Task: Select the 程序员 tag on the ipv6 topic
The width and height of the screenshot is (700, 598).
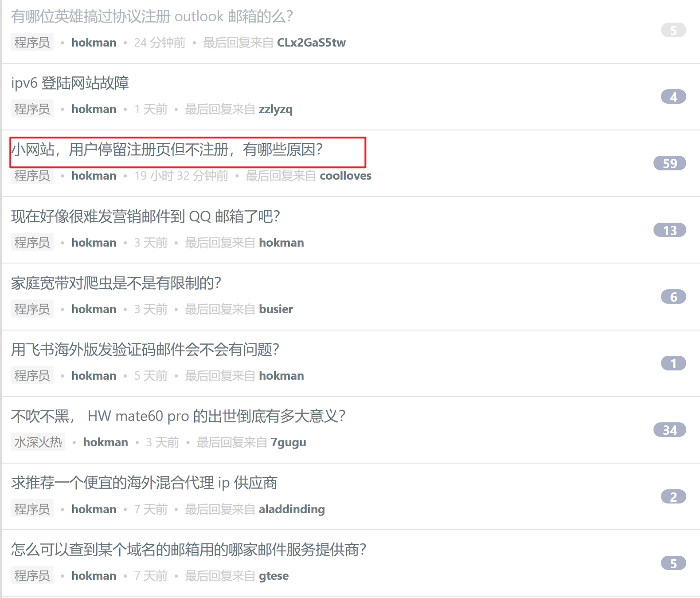Action: point(32,109)
